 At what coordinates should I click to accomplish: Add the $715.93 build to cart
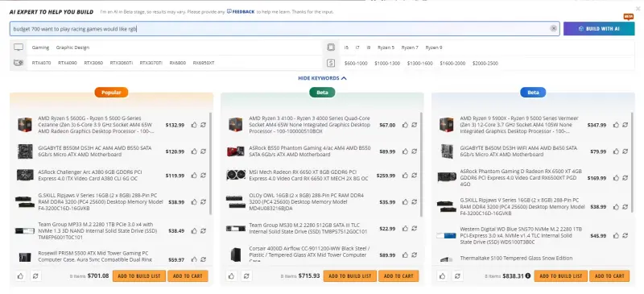(x=398, y=276)
